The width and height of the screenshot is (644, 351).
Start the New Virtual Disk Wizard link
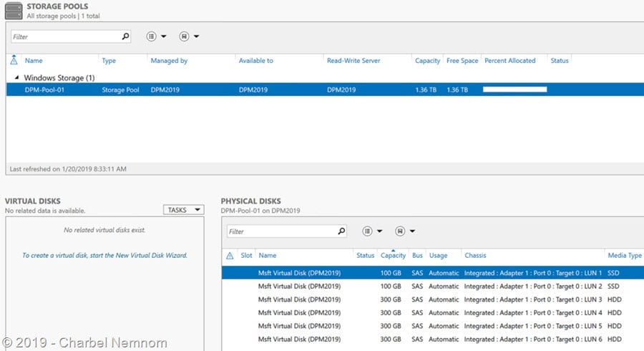point(104,255)
